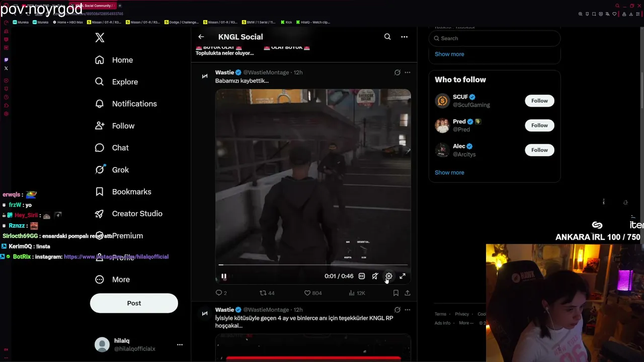Toggle video captions (CC)
644x362 pixels.
(x=362, y=276)
